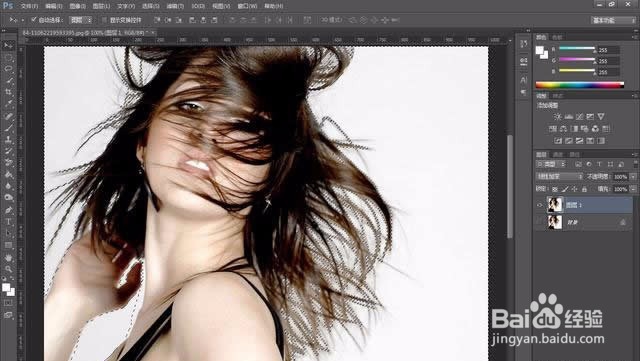640x361 pixels.
Task: Select the Eyedropper tool
Action: 8,104
